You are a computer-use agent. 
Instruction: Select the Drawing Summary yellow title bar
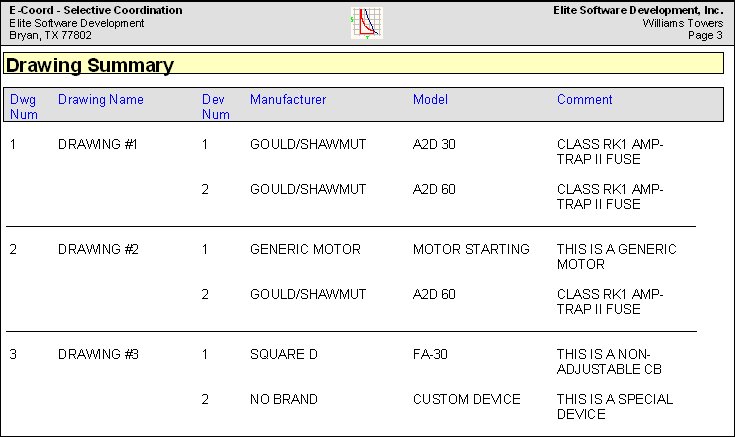[x=363, y=64]
